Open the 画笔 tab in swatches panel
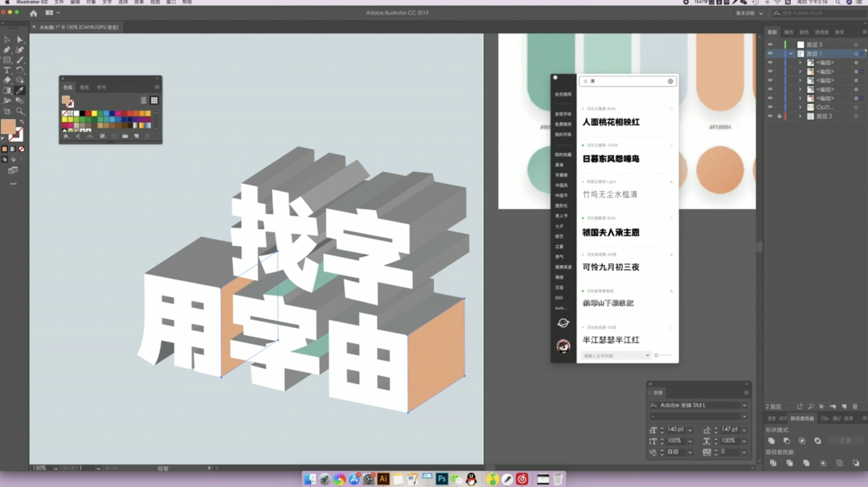 (84, 87)
